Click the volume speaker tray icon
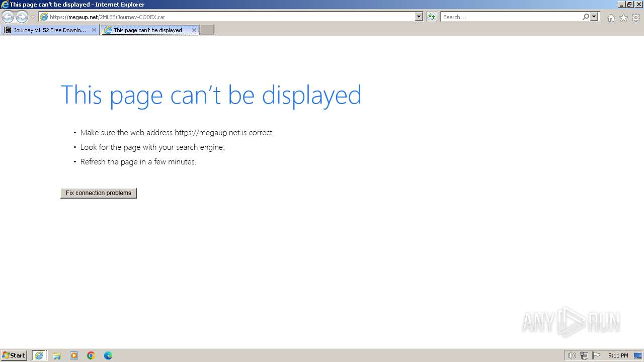644x362 pixels. 572,355
